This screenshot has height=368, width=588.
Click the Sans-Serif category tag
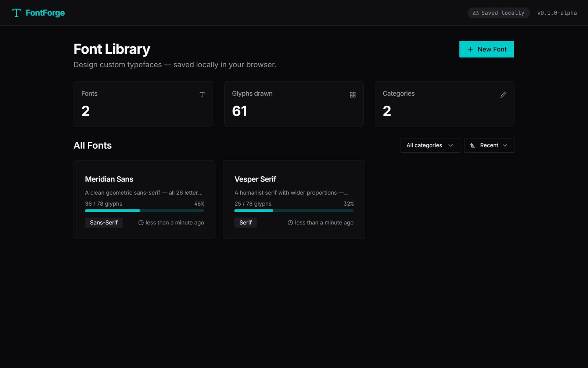click(x=104, y=223)
